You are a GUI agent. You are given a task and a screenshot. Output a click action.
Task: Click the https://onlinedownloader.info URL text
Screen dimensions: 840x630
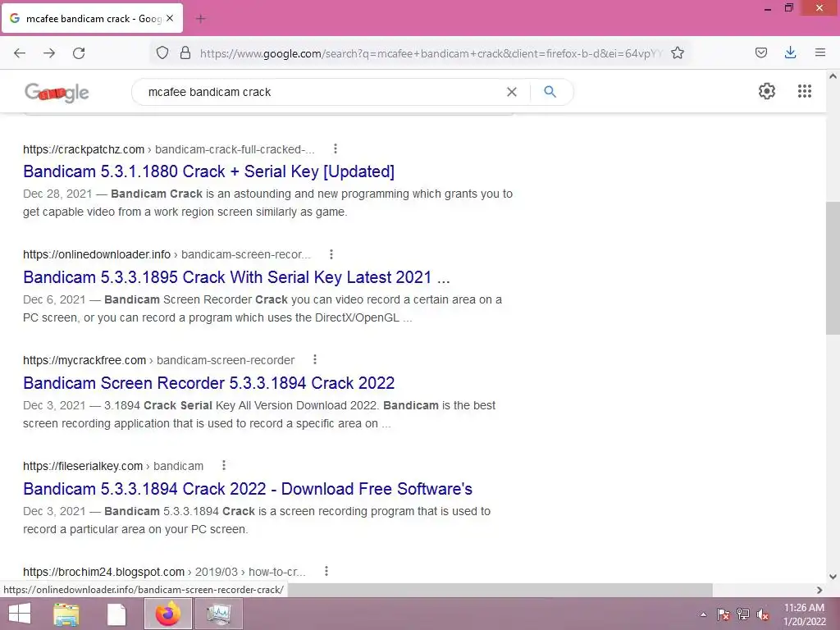tap(97, 254)
